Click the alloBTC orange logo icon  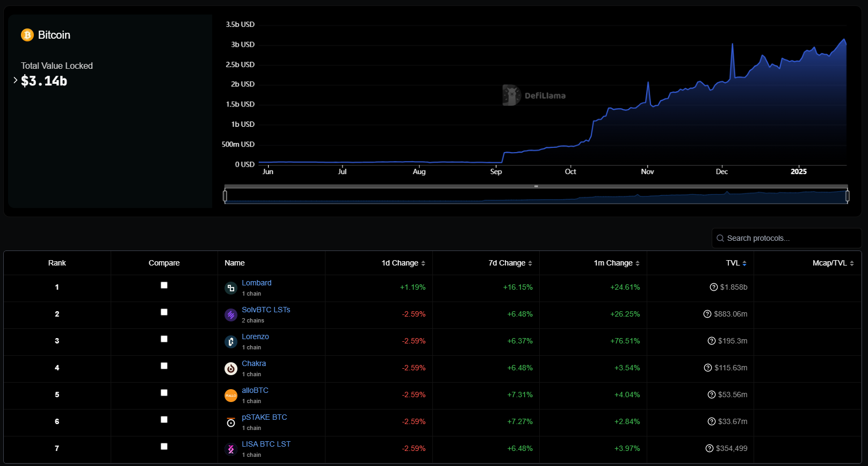pos(230,396)
